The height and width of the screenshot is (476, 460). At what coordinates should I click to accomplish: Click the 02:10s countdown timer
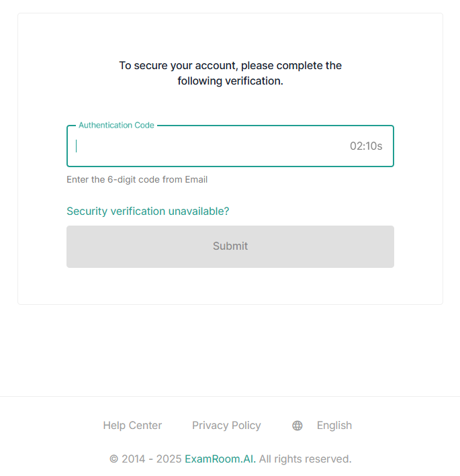tap(366, 146)
